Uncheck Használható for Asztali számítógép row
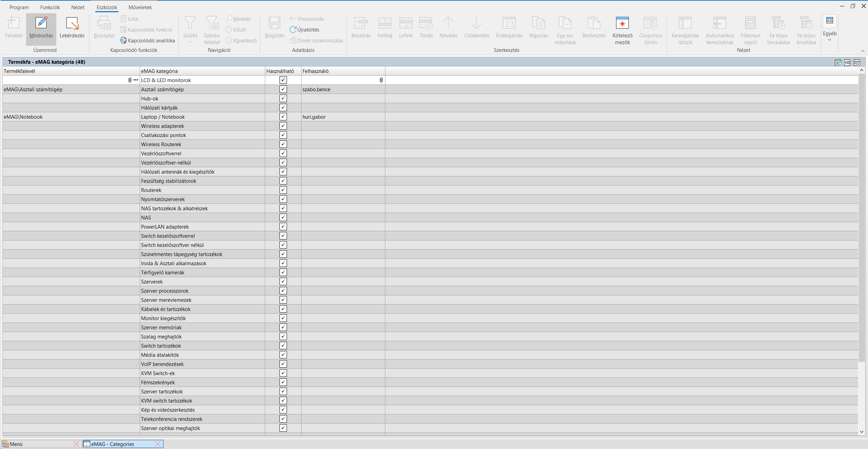 click(x=283, y=89)
